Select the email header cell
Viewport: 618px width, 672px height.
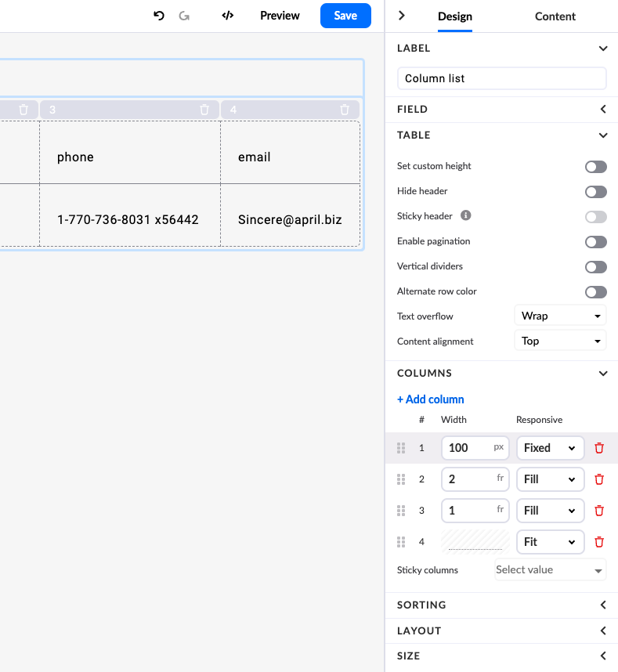coord(290,153)
